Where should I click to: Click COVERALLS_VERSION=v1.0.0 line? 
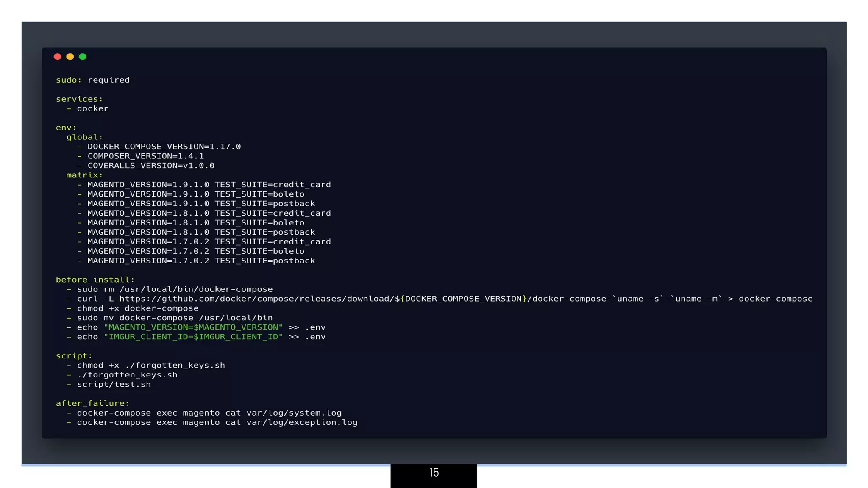point(150,166)
